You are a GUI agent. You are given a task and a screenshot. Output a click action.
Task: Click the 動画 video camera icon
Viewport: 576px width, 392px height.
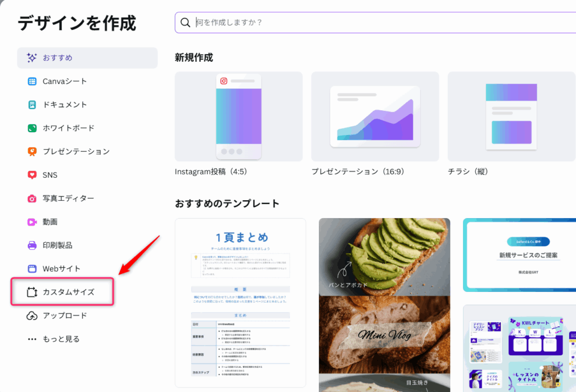(x=32, y=222)
